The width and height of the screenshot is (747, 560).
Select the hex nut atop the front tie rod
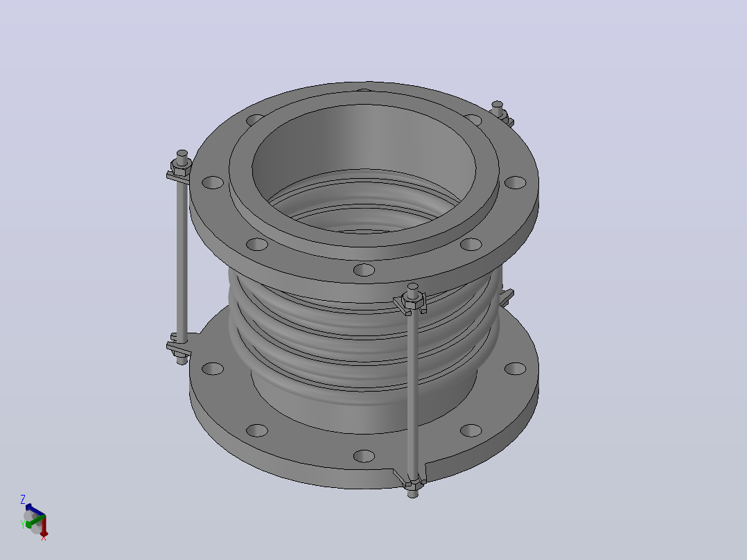[412, 300]
